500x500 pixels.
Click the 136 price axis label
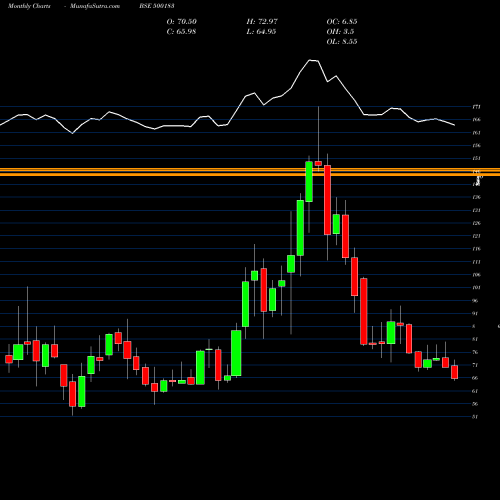tap(476, 197)
